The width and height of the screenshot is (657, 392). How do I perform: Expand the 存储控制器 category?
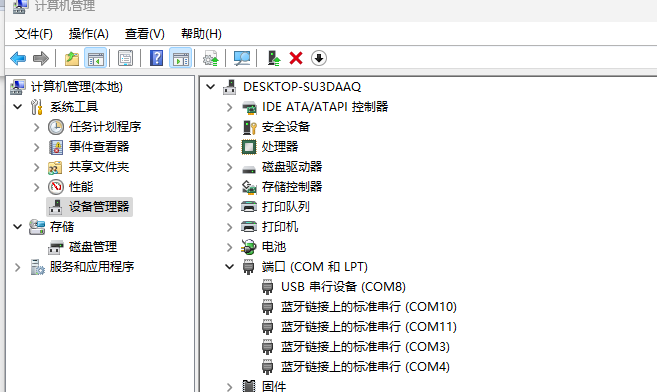click(230, 187)
